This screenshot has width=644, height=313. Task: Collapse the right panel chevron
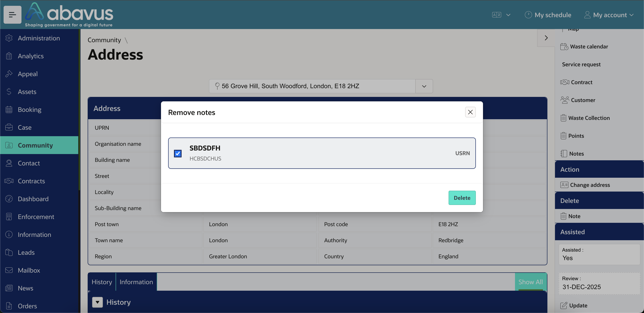click(546, 38)
